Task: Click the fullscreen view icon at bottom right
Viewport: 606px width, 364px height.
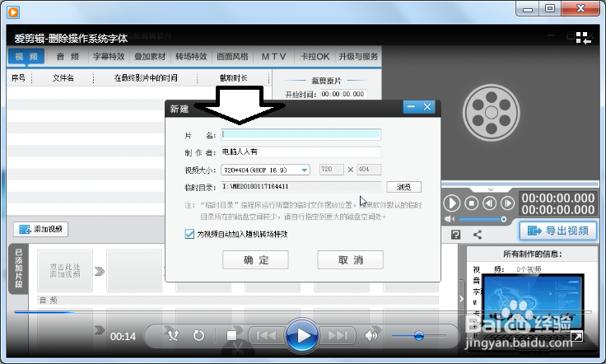Action: point(576,337)
